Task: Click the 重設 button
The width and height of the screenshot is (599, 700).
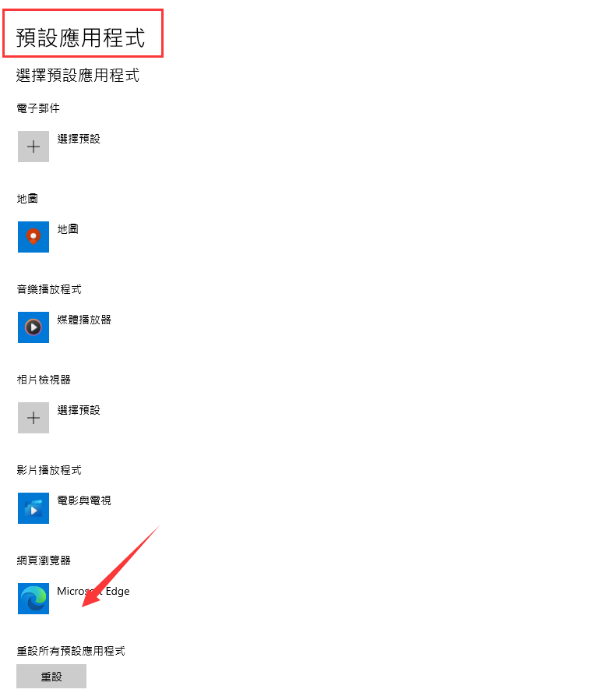Action: click(51, 677)
